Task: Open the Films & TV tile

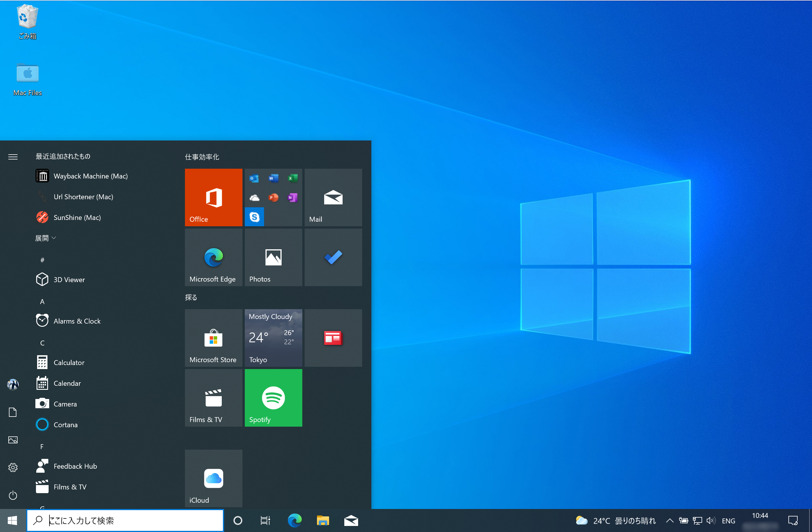Action: coord(213,398)
